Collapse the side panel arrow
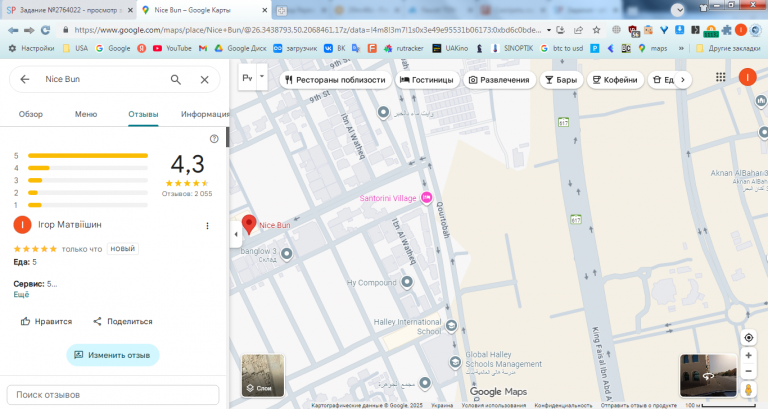This screenshot has height=409, width=768. click(236, 234)
